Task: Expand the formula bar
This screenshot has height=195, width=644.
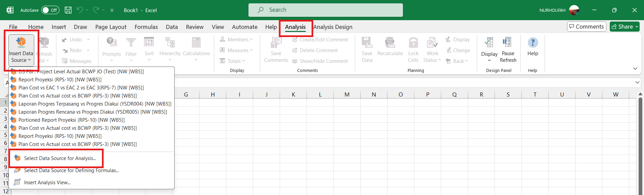Action: [x=637, y=82]
